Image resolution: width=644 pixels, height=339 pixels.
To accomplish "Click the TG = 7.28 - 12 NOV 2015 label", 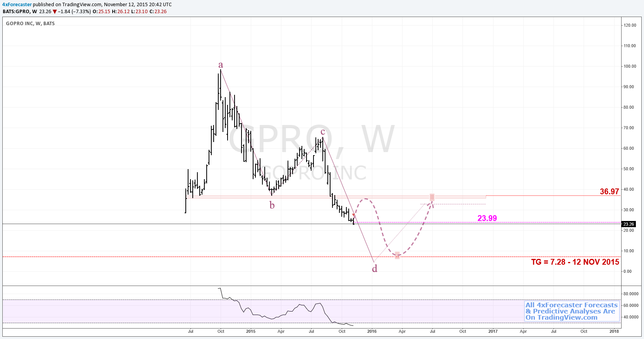I will 575,262.
